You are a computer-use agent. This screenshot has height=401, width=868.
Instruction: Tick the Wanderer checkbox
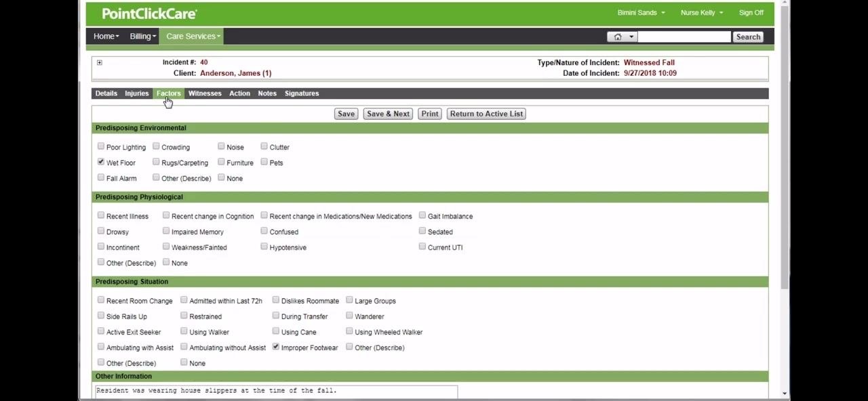click(349, 316)
